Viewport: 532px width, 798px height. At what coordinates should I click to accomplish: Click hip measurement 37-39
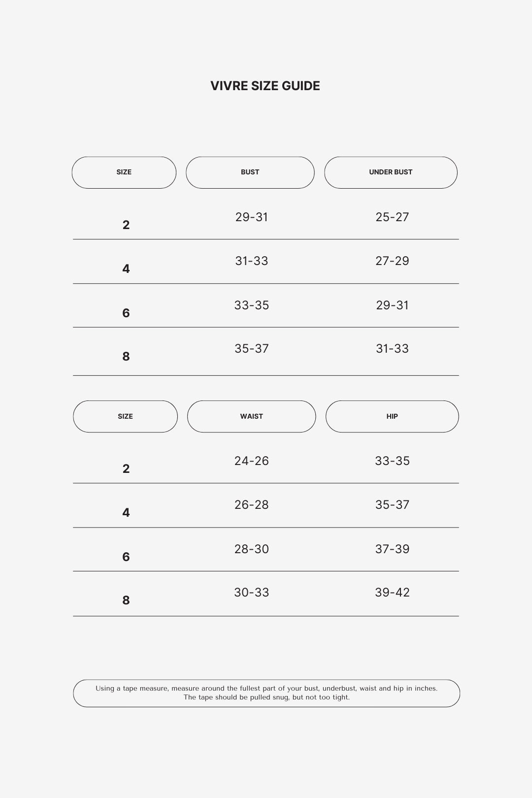click(392, 549)
